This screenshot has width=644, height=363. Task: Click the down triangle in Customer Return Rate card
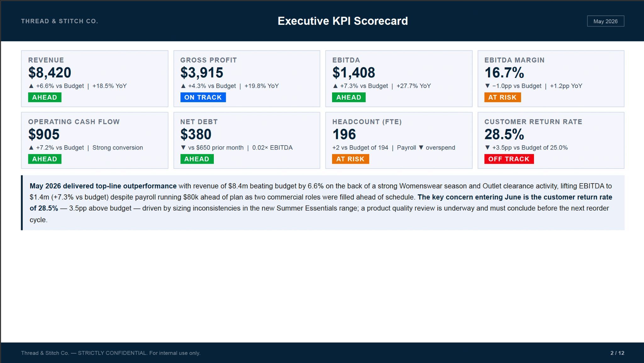tap(487, 147)
